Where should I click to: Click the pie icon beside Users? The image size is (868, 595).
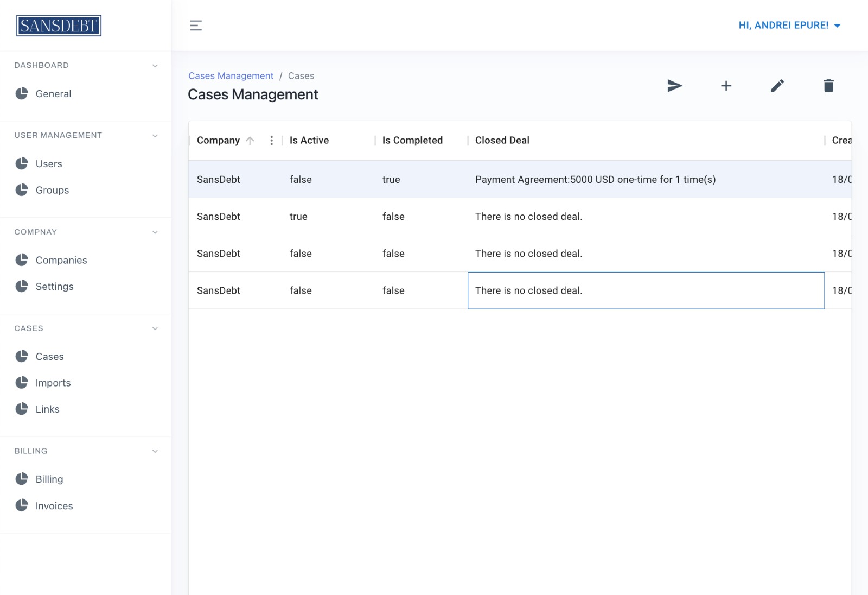point(22,163)
